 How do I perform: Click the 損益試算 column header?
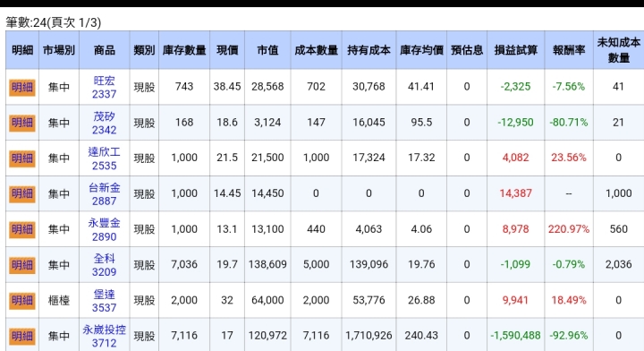coord(515,50)
